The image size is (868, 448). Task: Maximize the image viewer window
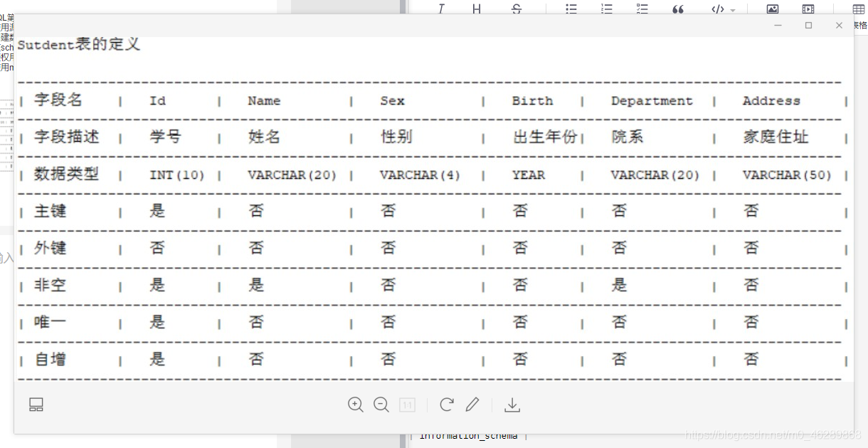click(808, 26)
